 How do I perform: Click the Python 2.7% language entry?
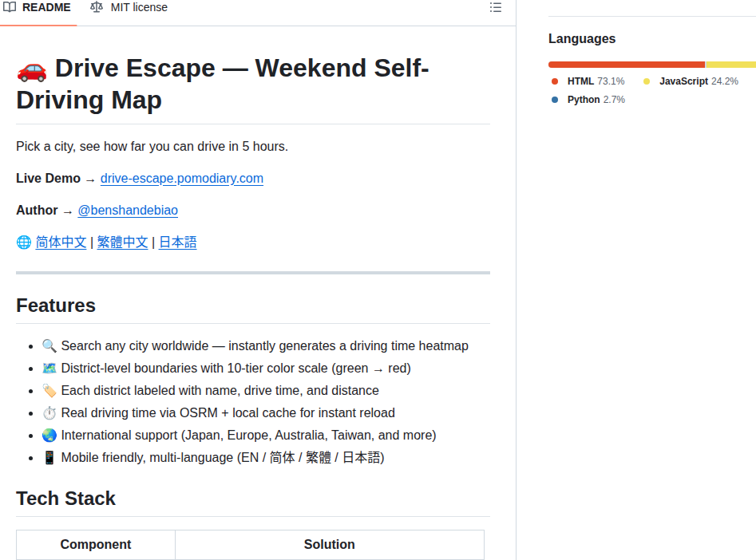(588, 100)
